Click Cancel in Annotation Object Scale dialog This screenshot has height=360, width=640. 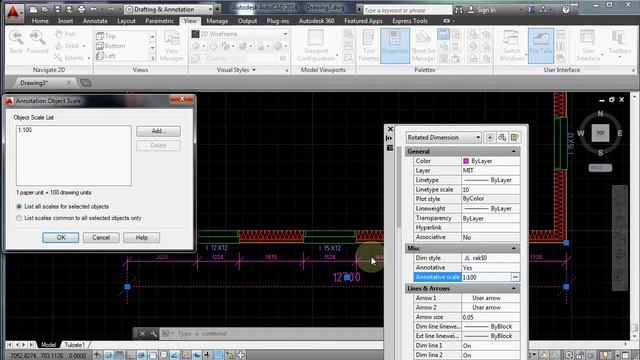coord(101,238)
